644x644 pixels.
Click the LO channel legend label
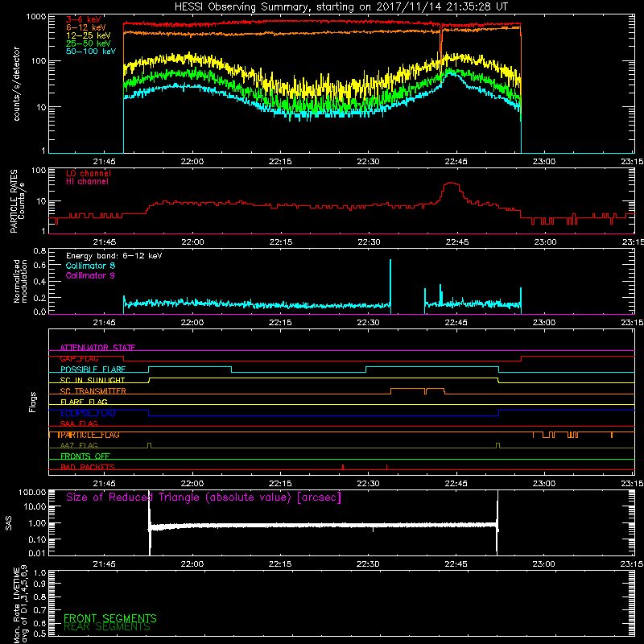[x=89, y=173]
